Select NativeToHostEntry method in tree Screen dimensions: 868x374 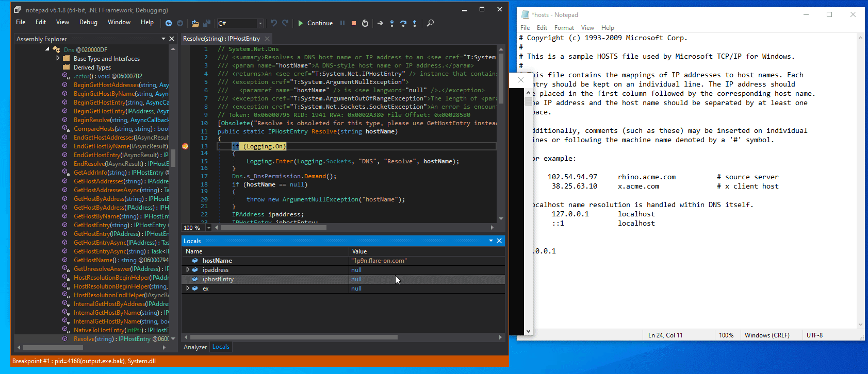pos(121,330)
